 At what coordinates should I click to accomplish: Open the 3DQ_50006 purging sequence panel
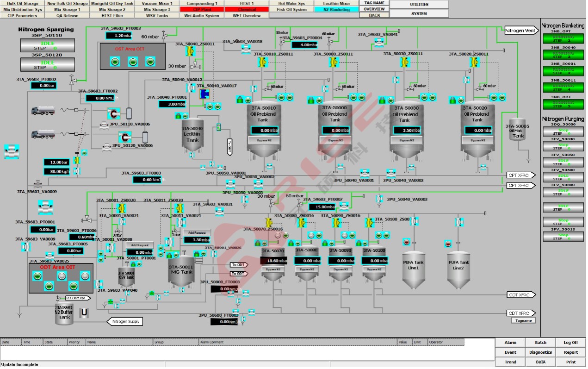click(563, 131)
